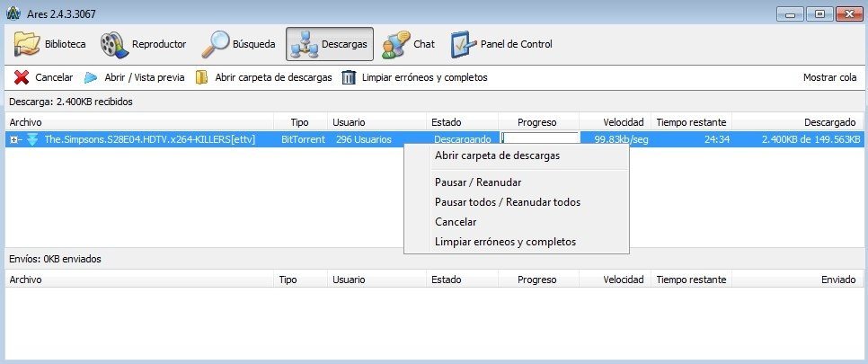Click the 99.83kb/seg speed value

[x=621, y=139]
